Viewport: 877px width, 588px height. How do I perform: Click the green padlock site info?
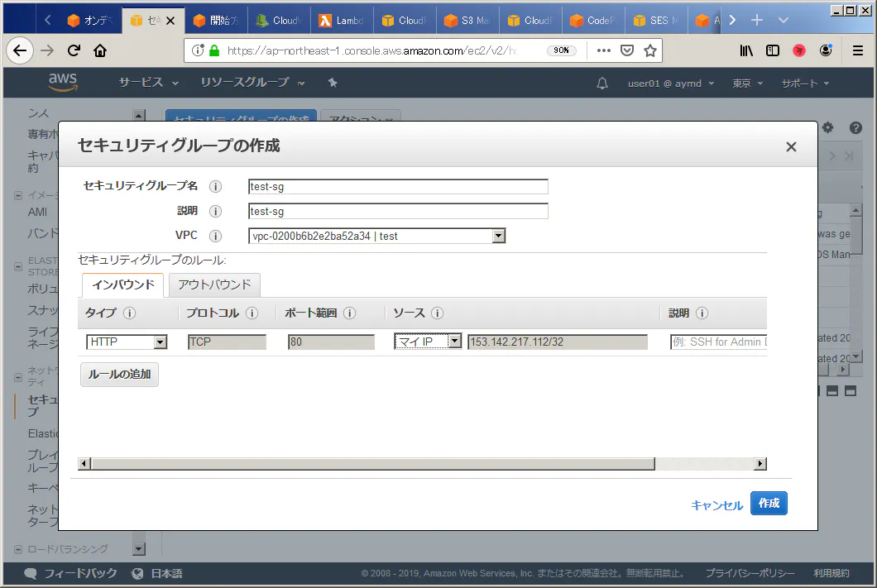click(x=214, y=51)
